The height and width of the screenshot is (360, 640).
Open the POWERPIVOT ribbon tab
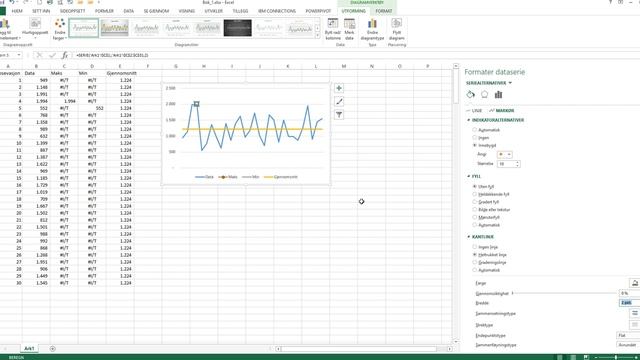point(318,11)
